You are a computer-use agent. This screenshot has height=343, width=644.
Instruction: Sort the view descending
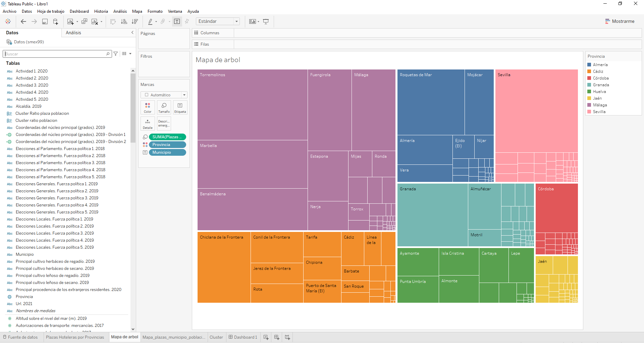(135, 21)
